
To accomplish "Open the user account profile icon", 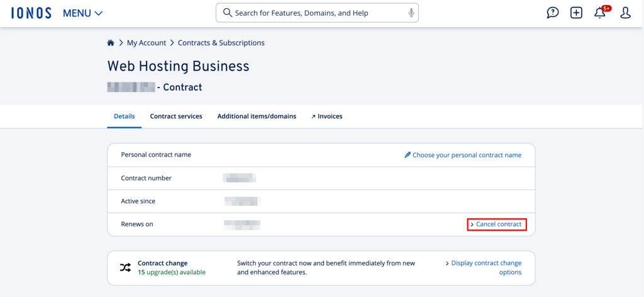I will [x=625, y=13].
